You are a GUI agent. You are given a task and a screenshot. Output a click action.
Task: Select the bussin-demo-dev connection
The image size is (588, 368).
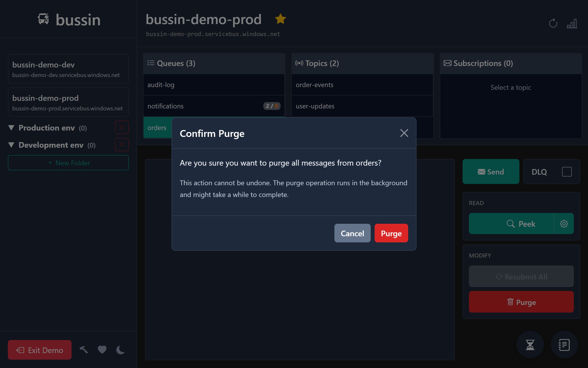point(68,69)
